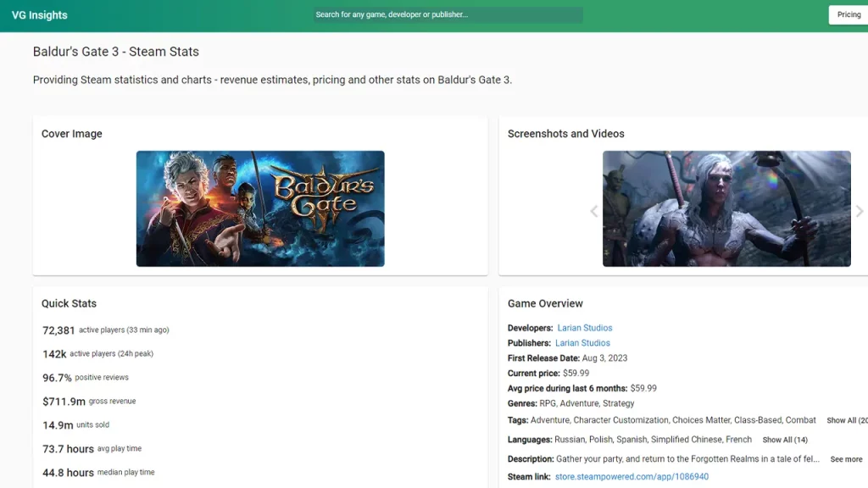
Task: Select the 72,381 active players stat
Action: (x=106, y=330)
